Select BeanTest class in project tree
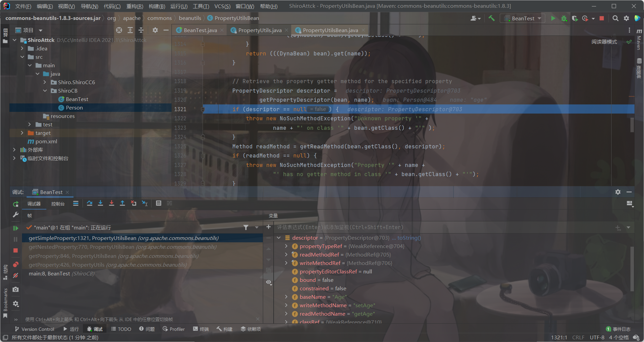 77,99
